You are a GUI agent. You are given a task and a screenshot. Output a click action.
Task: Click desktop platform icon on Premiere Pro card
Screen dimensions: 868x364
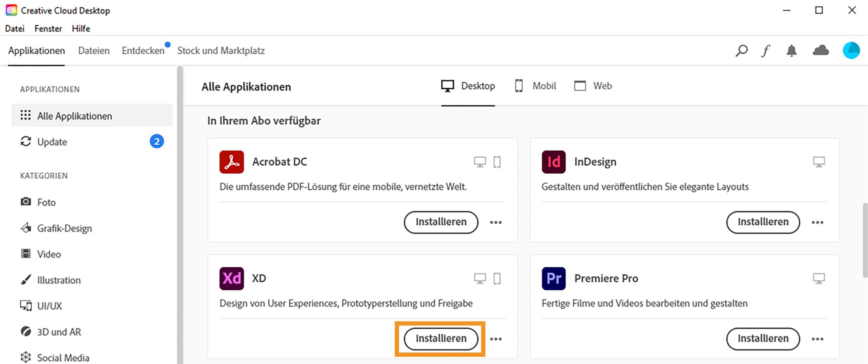click(819, 279)
